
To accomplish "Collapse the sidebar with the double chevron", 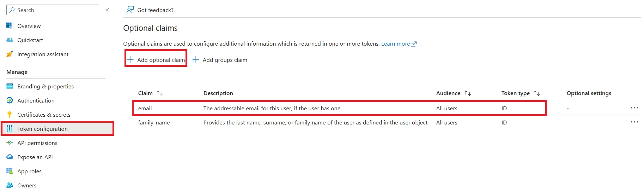I will (x=107, y=10).
